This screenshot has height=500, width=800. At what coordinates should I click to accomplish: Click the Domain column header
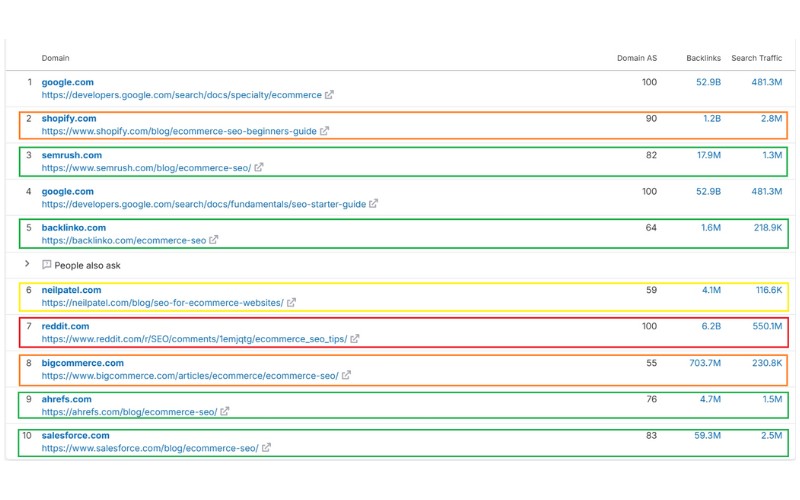[55, 58]
